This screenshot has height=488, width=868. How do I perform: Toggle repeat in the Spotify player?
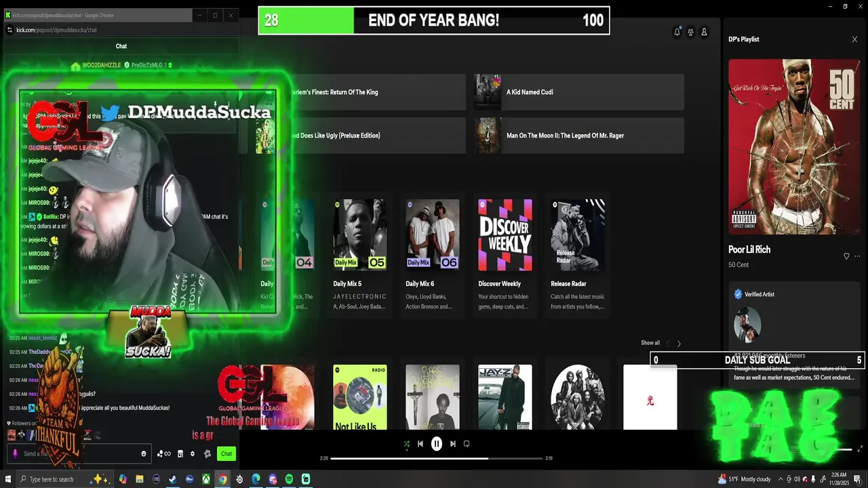(467, 444)
